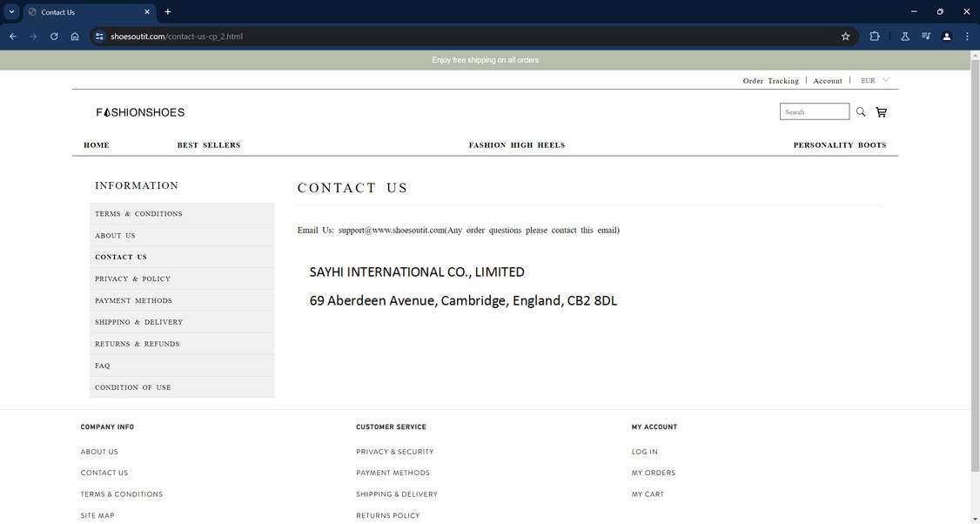This screenshot has height=524, width=980.
Task: Click the address bar URL
Action: [177, 37]
